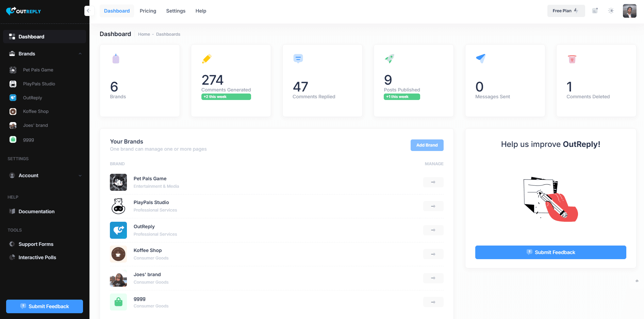Click Joes' brand sidebar photo icon

(x=13, y=125)
